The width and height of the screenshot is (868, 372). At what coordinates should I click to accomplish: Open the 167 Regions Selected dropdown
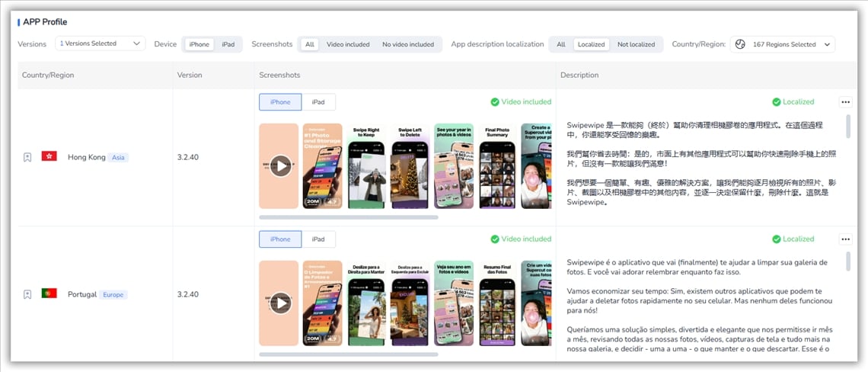pyautogui.click(x=783, y=44)
